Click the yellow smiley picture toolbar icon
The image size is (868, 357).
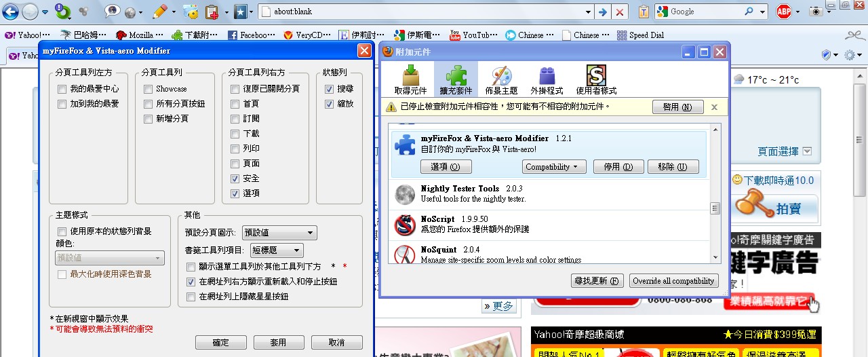coord(191,12)
